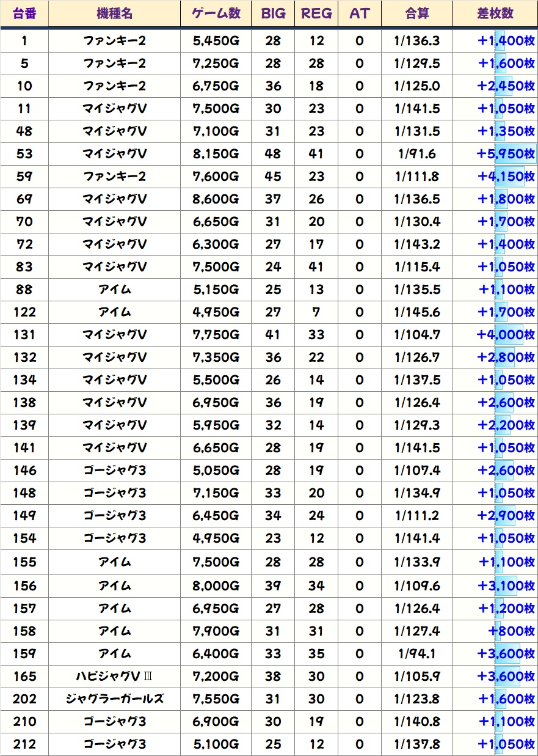The image size is (538, 756).
Task: Select machine number 212 in last row
Action: click(x=24, y=744)
